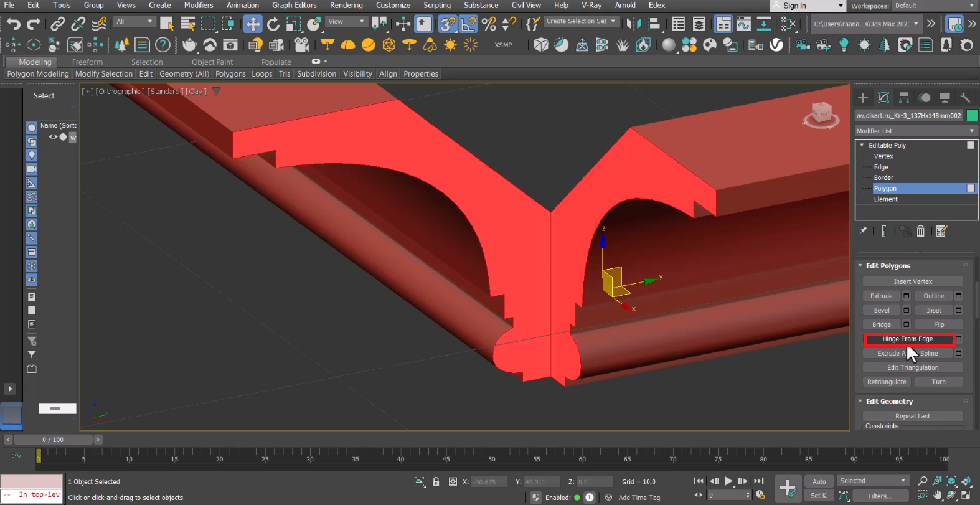This screenshot has width=980, height=505.
Task: Open the Create Selection Set dropdown
Action: (580, 21)
